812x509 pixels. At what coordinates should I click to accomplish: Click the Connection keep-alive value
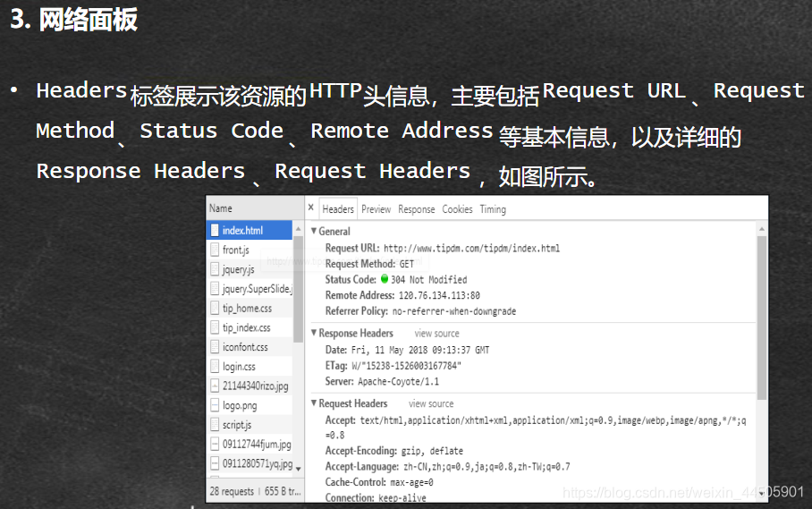402,497
